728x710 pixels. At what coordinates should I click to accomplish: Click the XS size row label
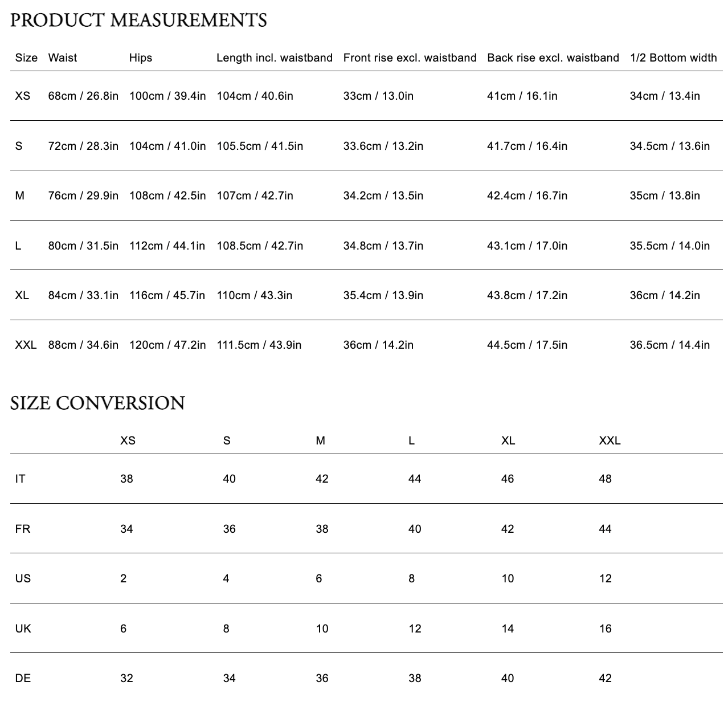tap(22, 96)
